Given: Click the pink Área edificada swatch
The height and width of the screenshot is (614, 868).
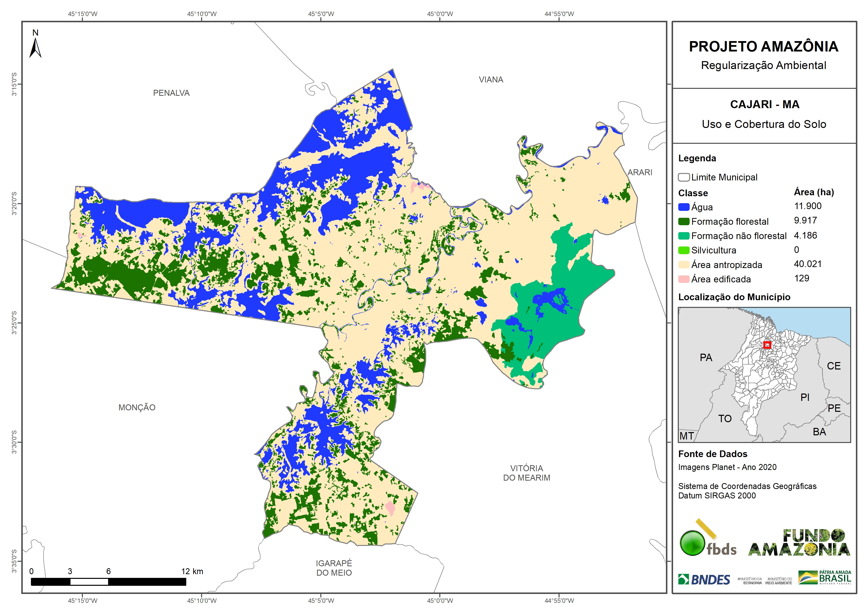Looking at the screenshot, I should tap(683, 279).
